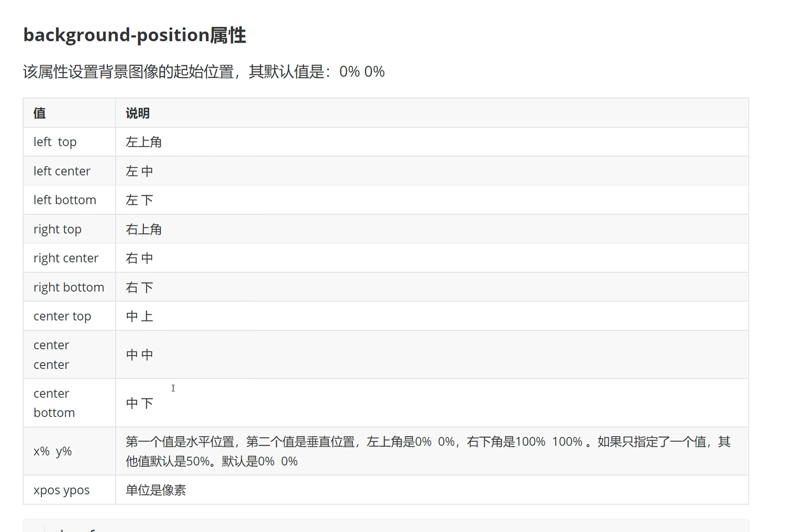The width and height of the screenshot is (792, 532).
Task: Click the 左上角 description cell
Action: tap(144, 142)
